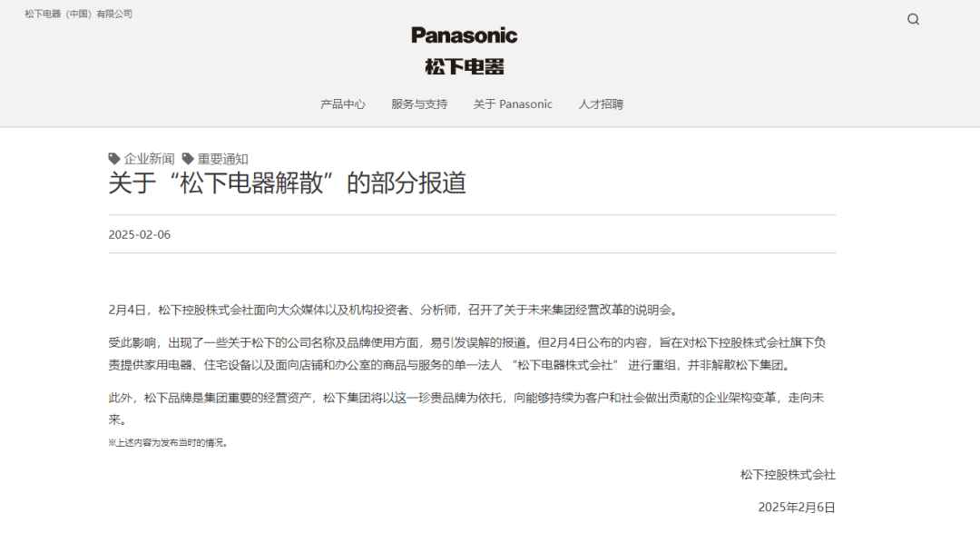Open the 关于 Panasonic menu
This screenshot has width=980, height=533.
click(x=513, y=104)
